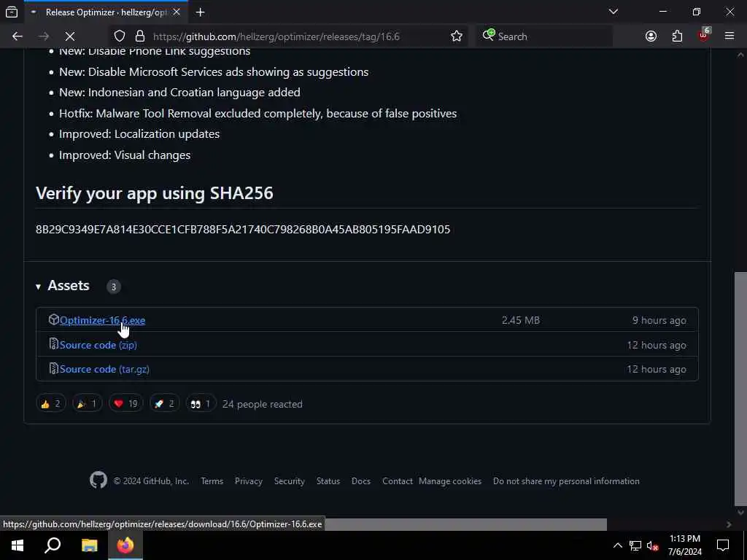747x560 pixels.
Task: Toggle the rocket reaction
Action: pyautogui.click(x=164, y=404)
